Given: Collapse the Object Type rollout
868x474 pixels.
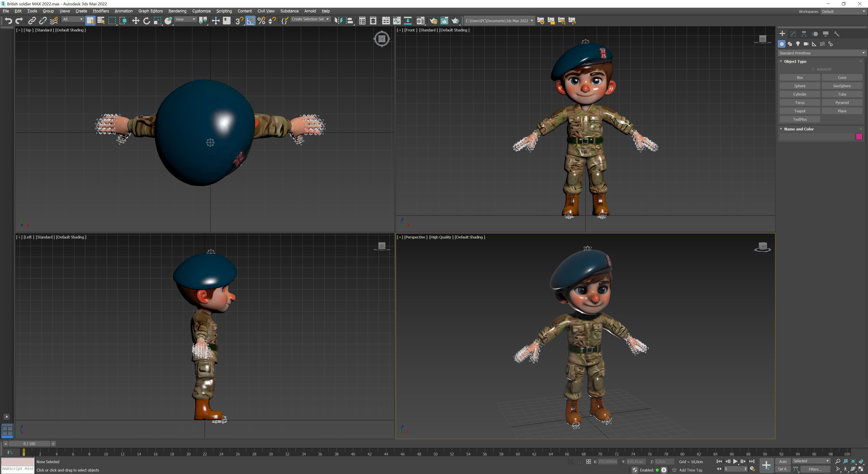Looking at the screenshot, I should [x=795, y=61].
